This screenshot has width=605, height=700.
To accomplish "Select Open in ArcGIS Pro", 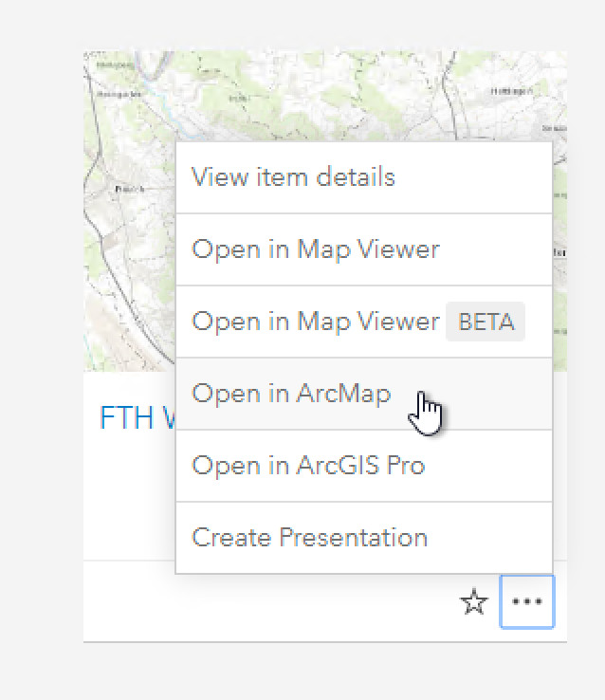I will click(364, 466).
